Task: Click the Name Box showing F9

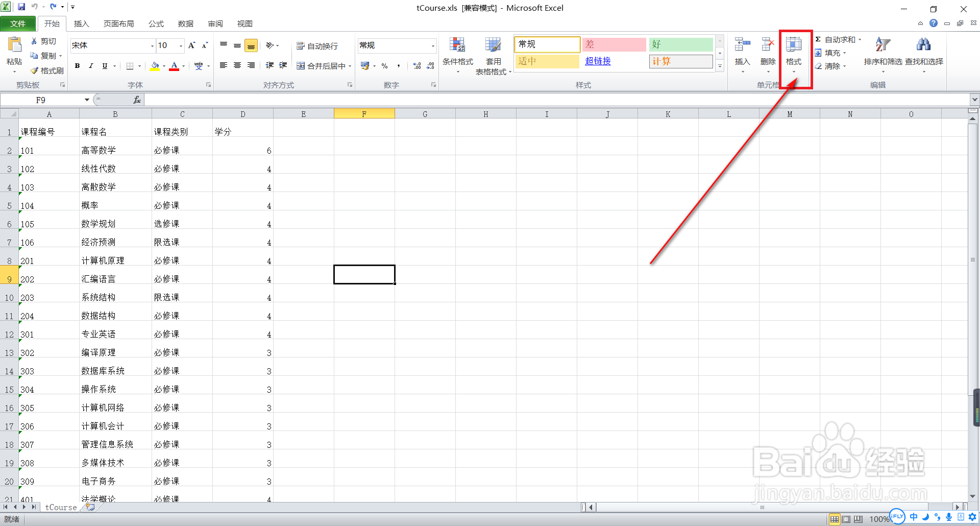Action: pyautogui.click(x=41, y=100)
